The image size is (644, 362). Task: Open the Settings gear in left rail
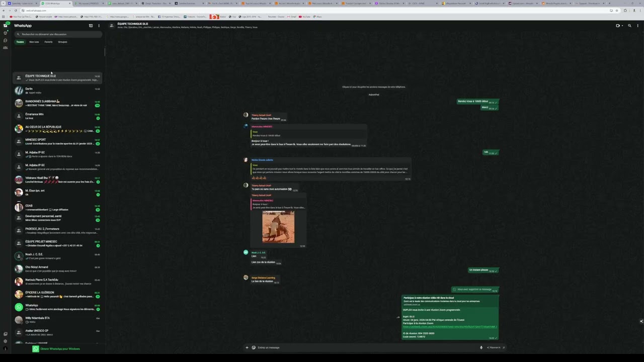pos(5,341)
